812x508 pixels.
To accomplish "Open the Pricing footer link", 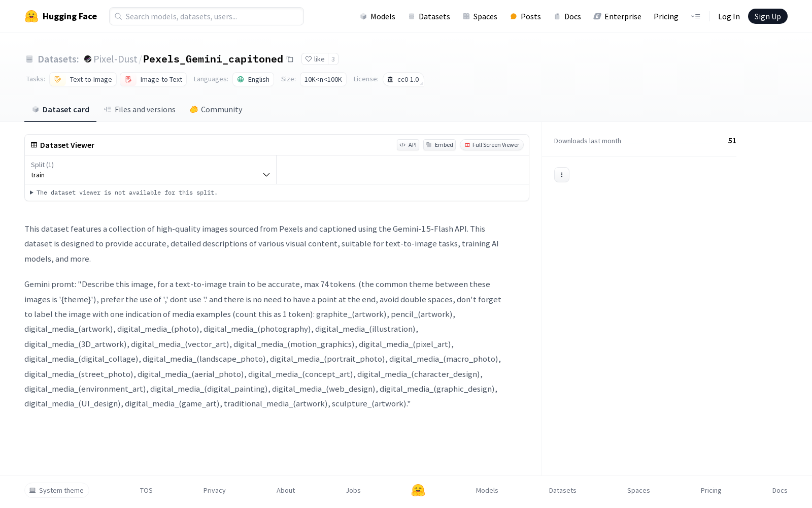I will (x=711, y=490).
